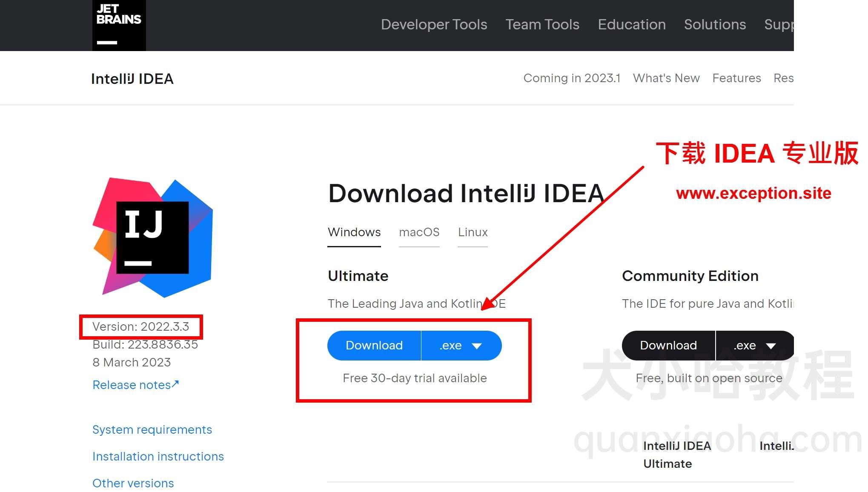
Task: Open Other versions link
Action: (133, 483)
